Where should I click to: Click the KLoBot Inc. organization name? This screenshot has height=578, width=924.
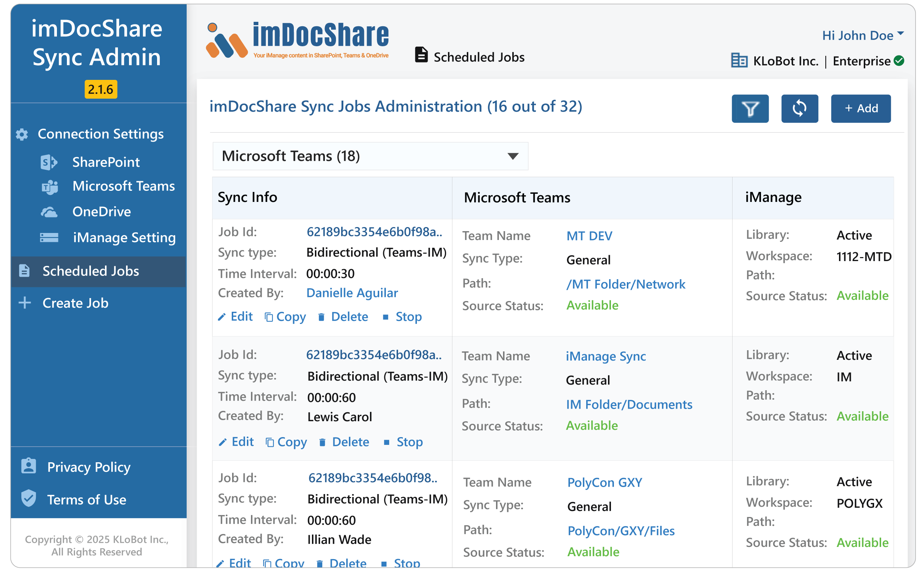pos(785,61)
